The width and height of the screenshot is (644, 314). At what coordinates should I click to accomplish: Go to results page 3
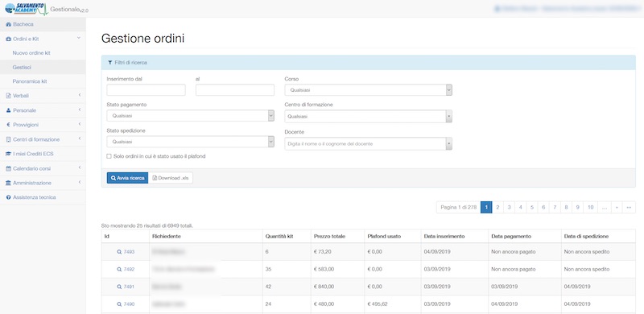pyautogui.click(x=509, y=208)
